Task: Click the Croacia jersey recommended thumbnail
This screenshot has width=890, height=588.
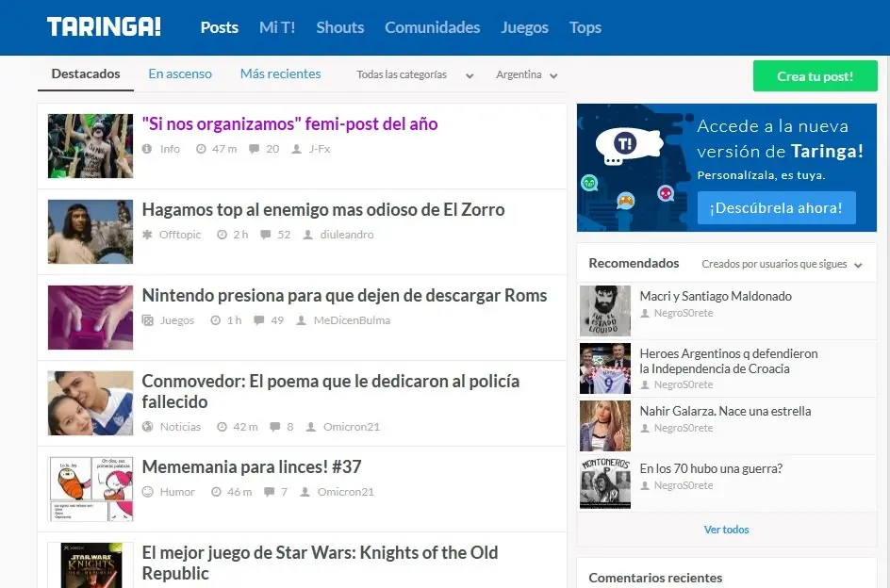Action: pos(605,368)
